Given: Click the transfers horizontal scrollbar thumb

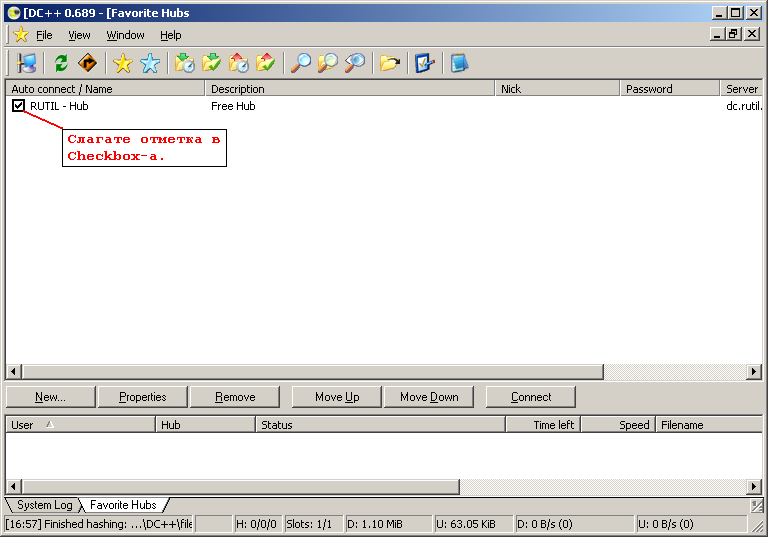Looking at the screenshot, I should click(241, 487).
